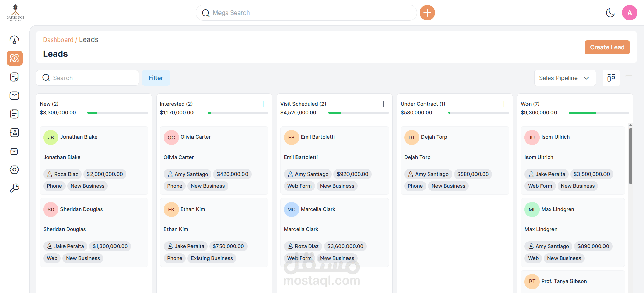The width and height of the screenshot is (644, 293).
Task: Open the user avatar profile menu
Action: 629,13
